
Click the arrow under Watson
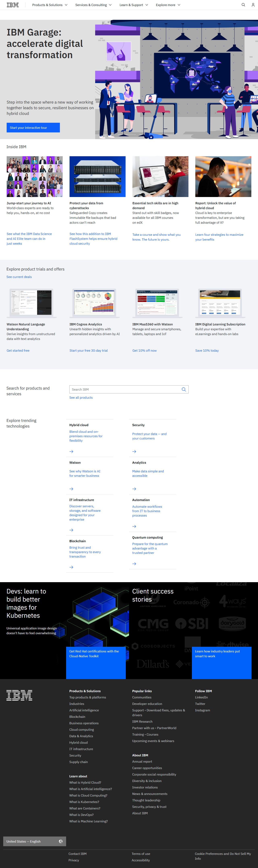tap(71, 489)
